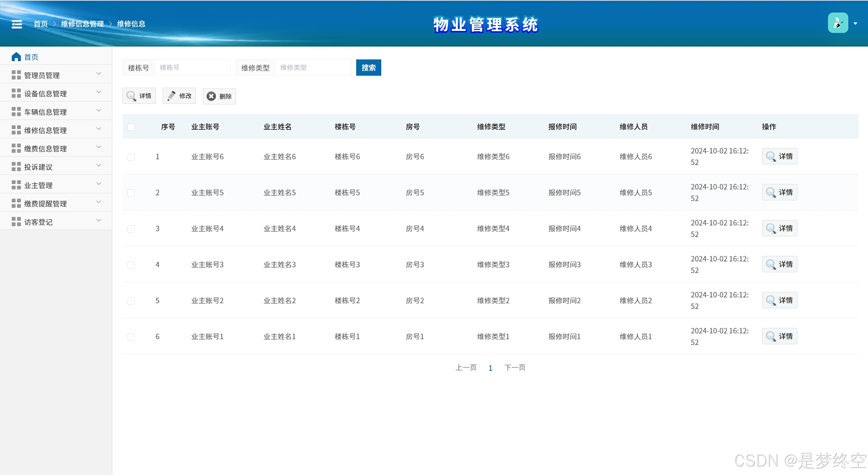Check the checkbox for row 业主账号1
Screen dimensions: 868x475
pos(131,337)
